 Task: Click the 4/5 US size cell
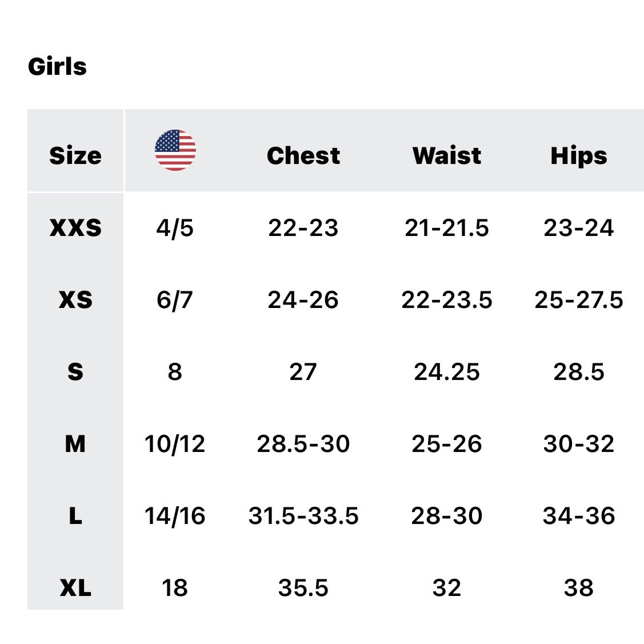tap(175, 228)
